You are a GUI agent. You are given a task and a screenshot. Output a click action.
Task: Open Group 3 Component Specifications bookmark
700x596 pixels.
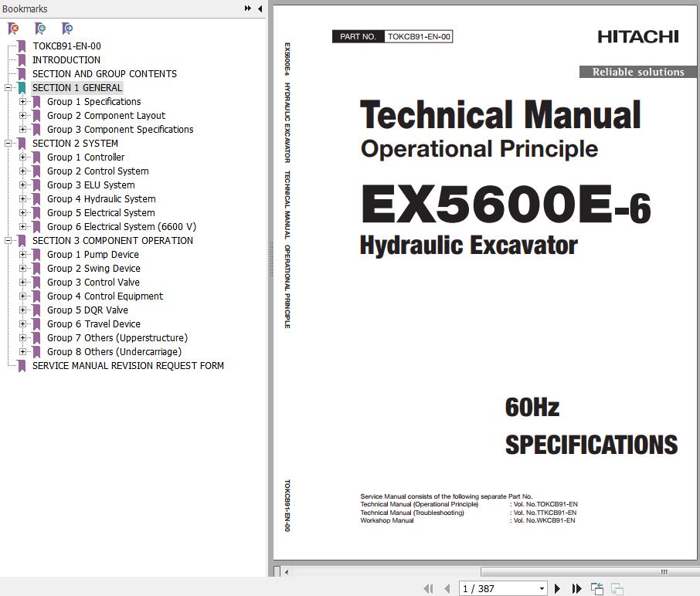click(x=120, y=130)
